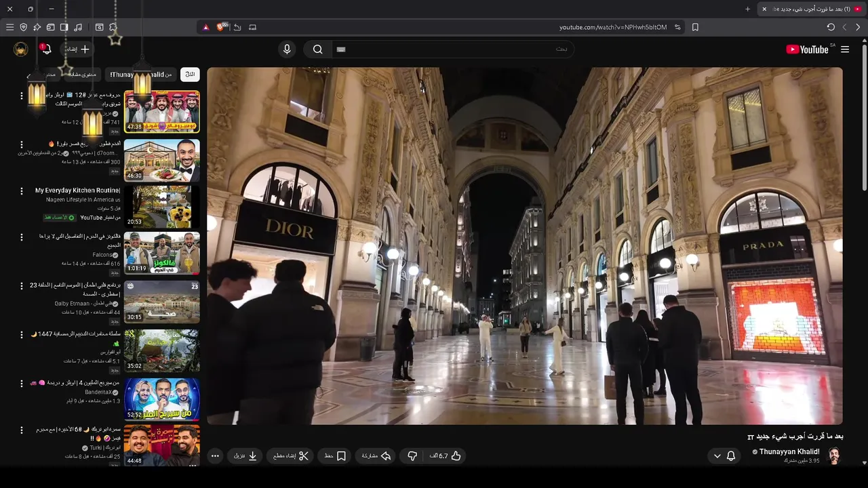Image resolution: width=868 pixels, height=488 pixels.
Task: Click the إنشاء create button
Action: pos(77,49)
